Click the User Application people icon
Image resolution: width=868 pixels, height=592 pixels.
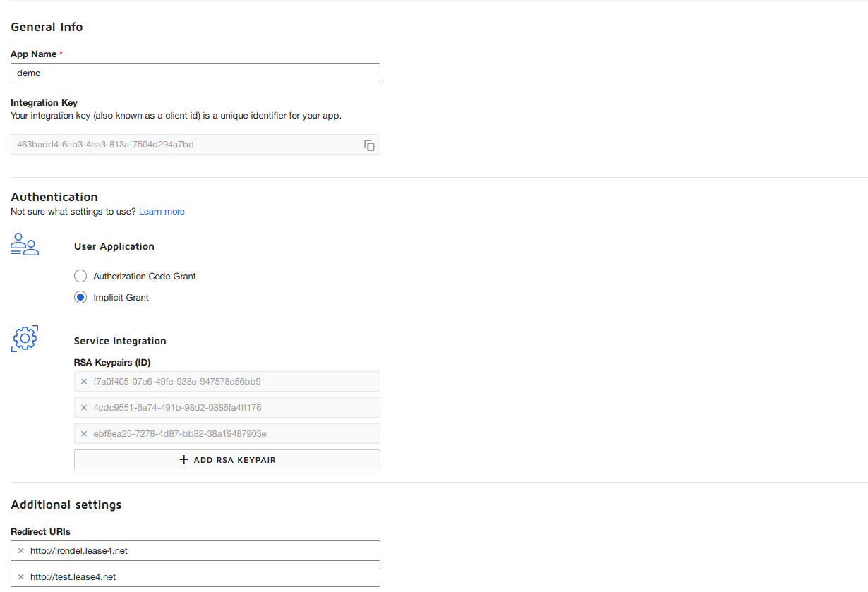coord(25,244)
